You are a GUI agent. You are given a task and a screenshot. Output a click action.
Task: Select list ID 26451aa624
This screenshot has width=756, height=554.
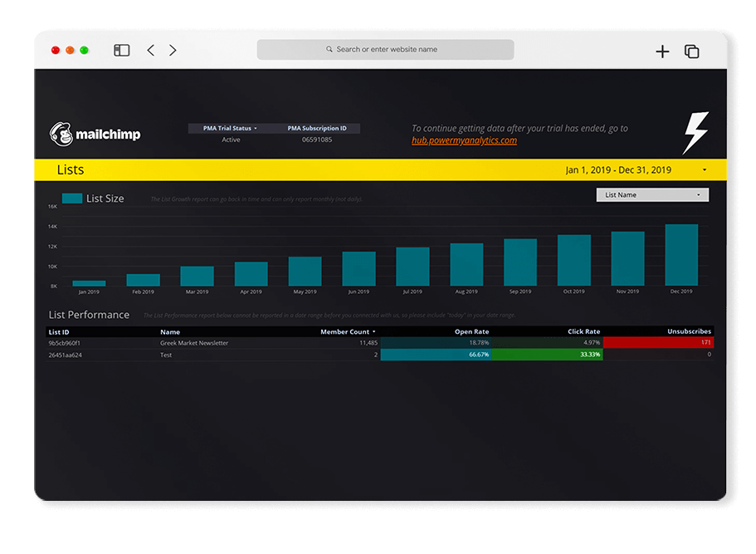(x=65, y=355)
